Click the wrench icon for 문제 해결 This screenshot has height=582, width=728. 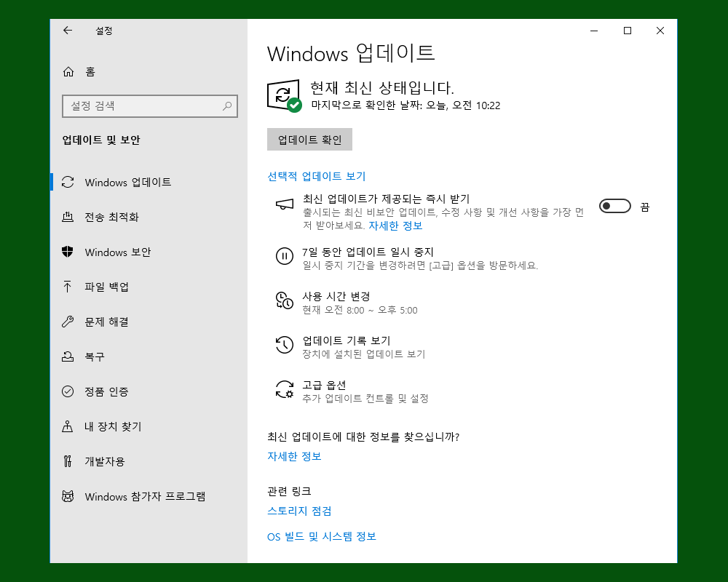(x=68, y=321)
